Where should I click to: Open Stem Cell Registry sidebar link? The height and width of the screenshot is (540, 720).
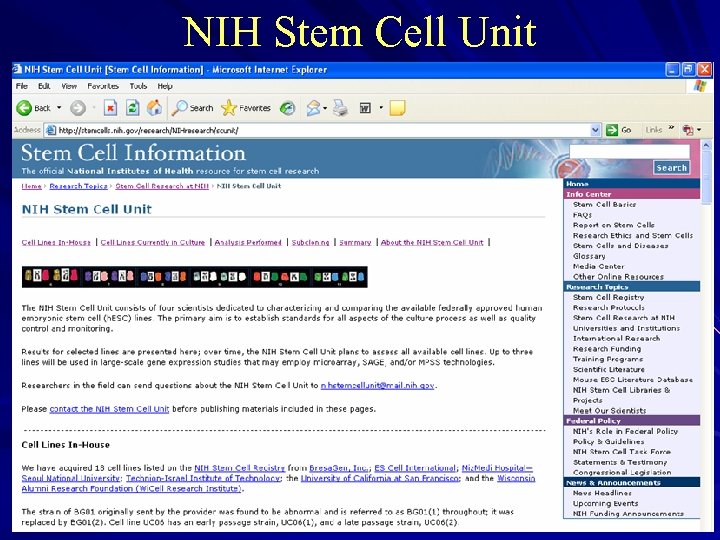[x=608, y=297]
